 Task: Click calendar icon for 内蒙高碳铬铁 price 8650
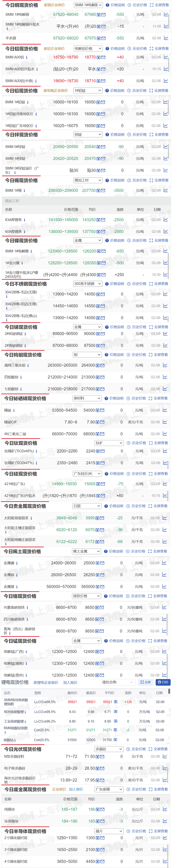click(x=97, y=608)
